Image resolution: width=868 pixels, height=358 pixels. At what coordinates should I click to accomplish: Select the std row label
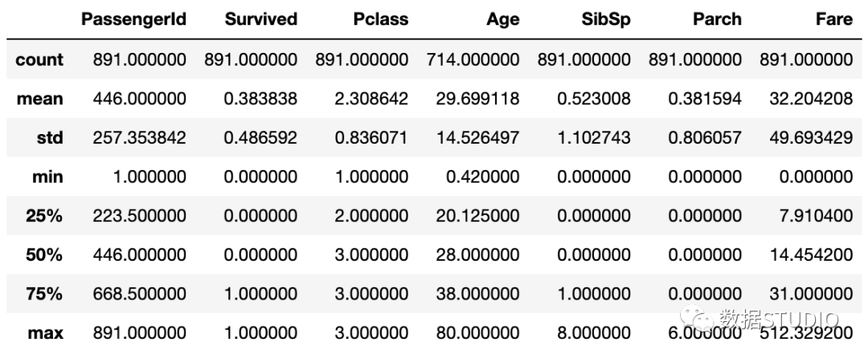50,138
